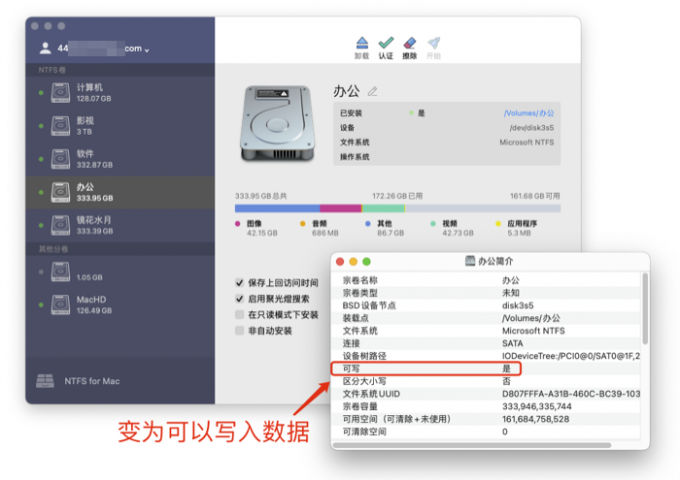Select the 可写 是 row
The height and width of the screenshot is (480, 680).
pos(487,369)
